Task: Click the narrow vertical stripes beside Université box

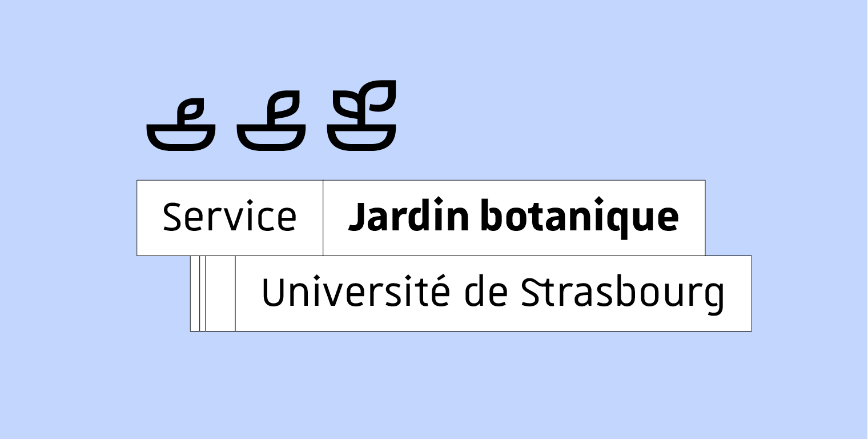Action: (x=198, y=293)
